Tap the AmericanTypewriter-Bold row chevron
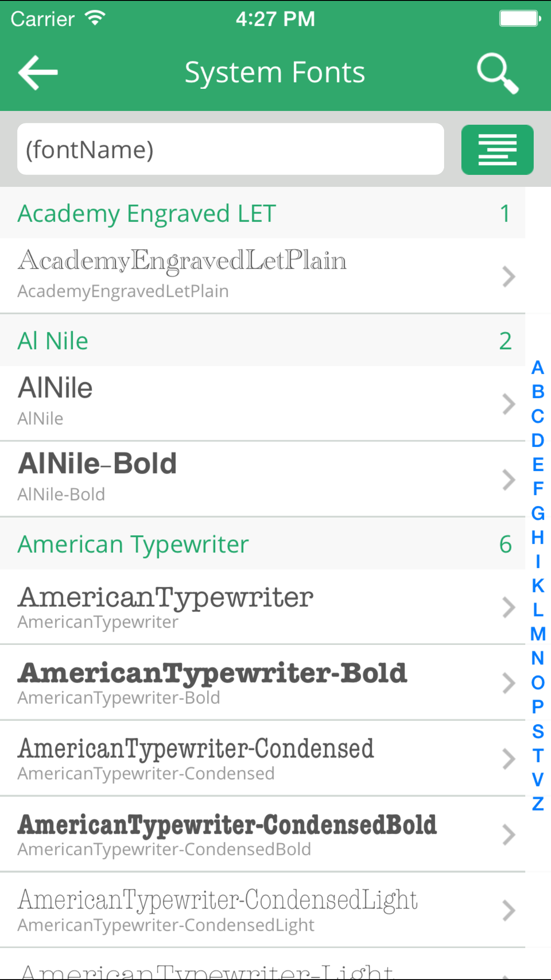The height and width of the screenshot is (980, 551). 508,683
